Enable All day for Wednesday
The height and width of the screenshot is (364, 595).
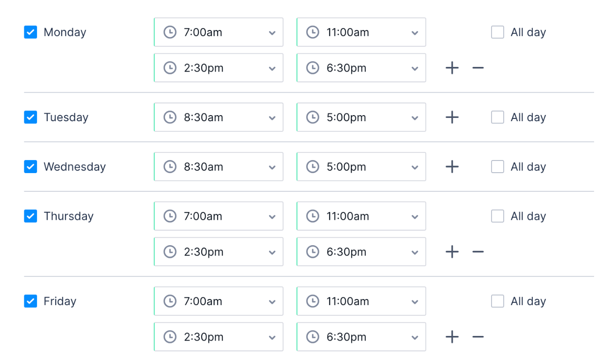pos(497,167)
